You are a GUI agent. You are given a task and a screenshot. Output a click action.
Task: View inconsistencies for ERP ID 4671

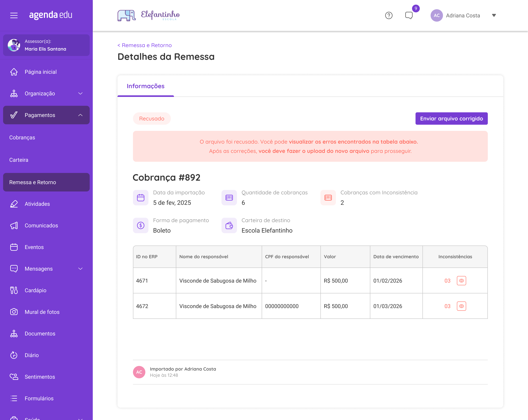click(x=461, y=281)
